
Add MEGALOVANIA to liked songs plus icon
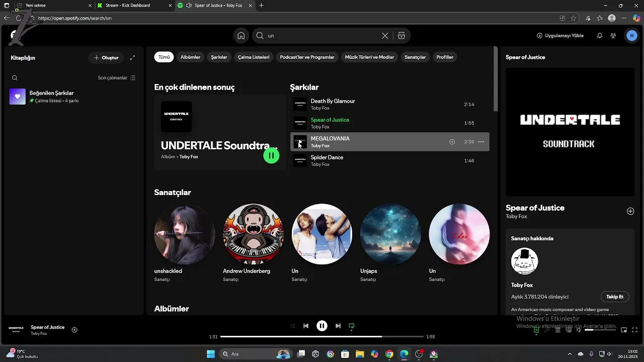pos(452,142)
